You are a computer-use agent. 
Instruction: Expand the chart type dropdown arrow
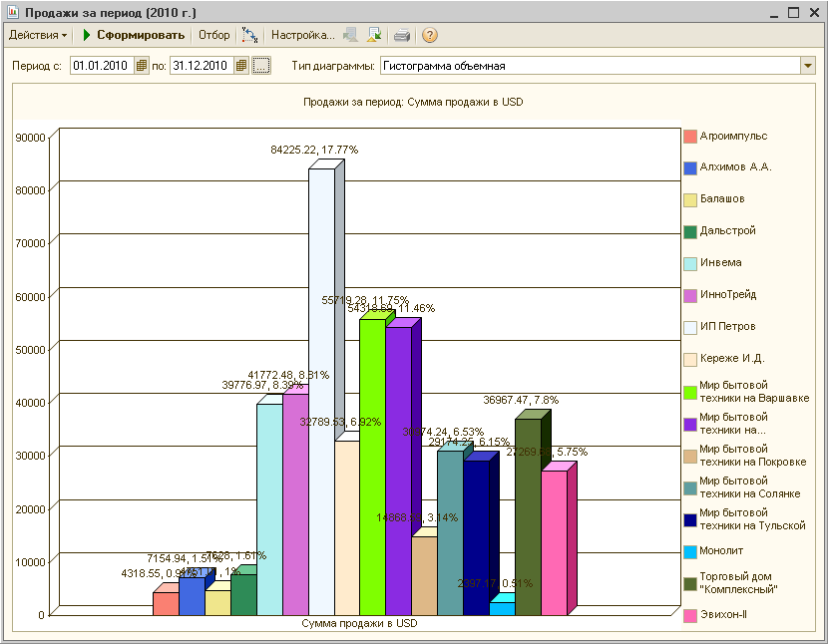(x=808, y=66)
